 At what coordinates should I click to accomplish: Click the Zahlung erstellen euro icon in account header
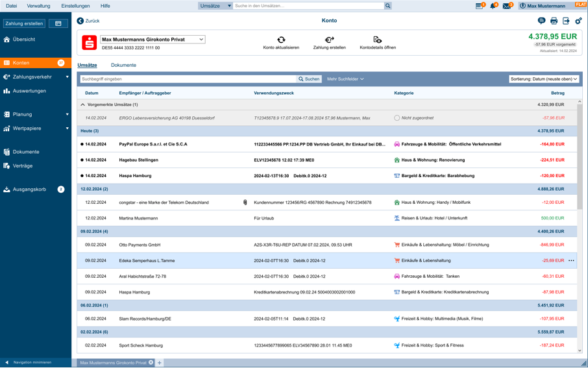click(329, 40)
